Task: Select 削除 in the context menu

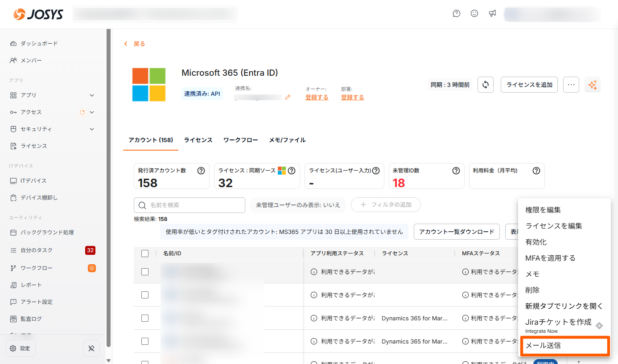Action: (564, 290)
